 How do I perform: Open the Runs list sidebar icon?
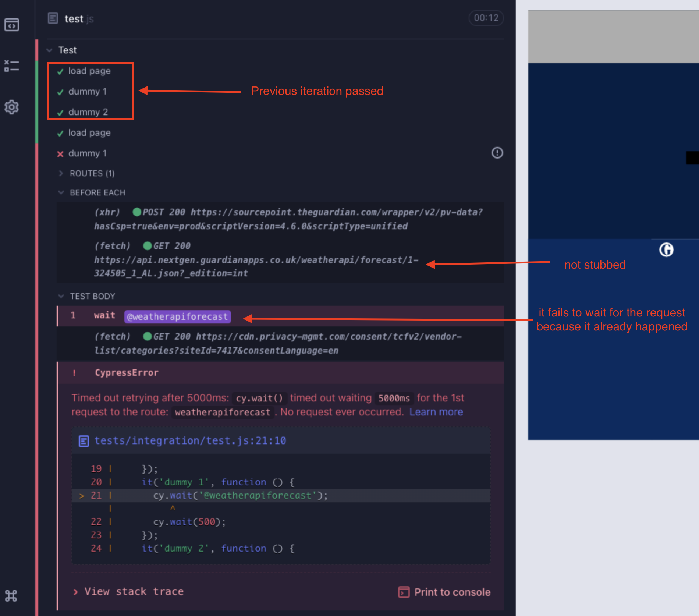[x=12, y=66]
